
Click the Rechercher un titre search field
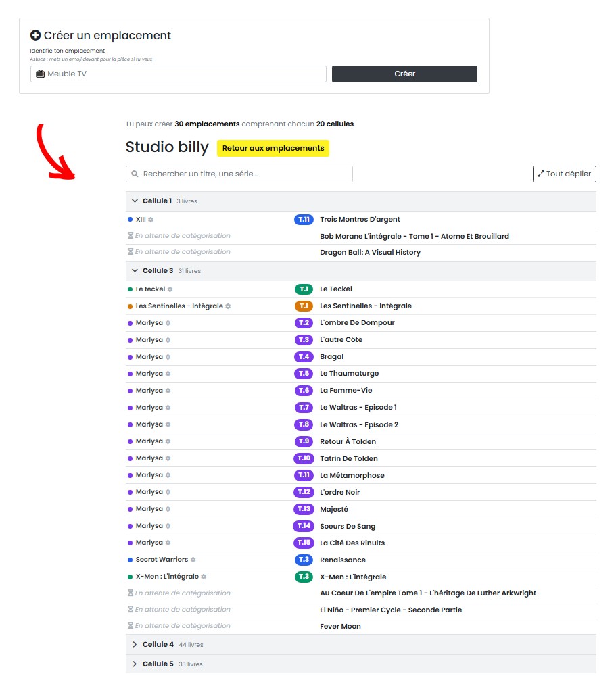coord(239,174)
